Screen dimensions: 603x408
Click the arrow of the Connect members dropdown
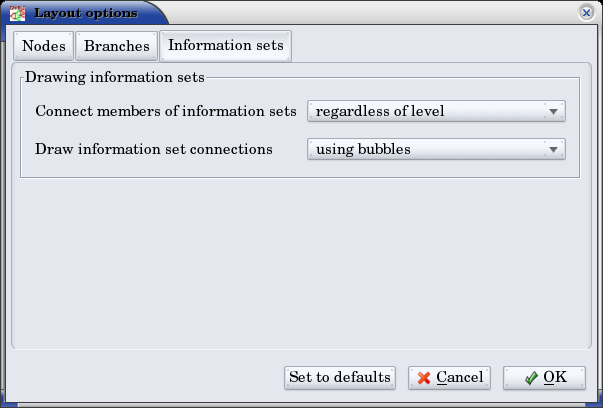(552, 111)
